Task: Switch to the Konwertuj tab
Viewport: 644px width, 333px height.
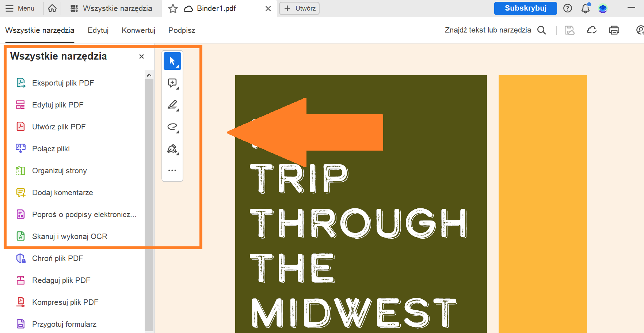Action: (138, 30)
